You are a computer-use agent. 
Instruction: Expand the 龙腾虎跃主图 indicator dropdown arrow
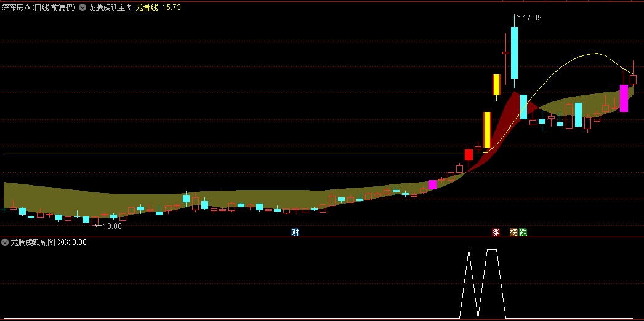coord(82,7)
